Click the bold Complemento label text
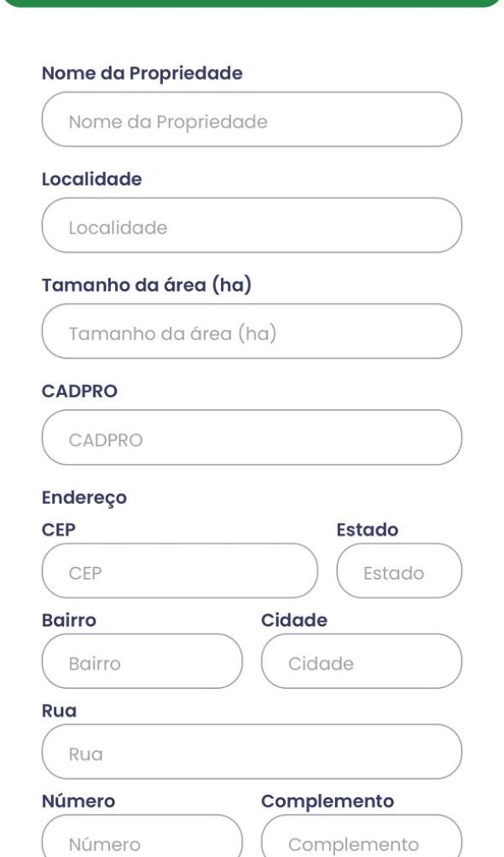 click(x=328, y=802)
